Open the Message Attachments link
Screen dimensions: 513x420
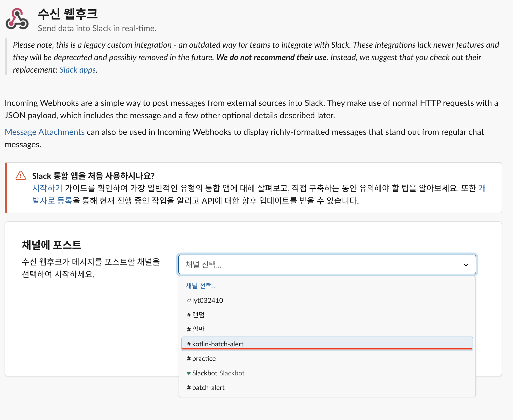(x=45, y=132)
